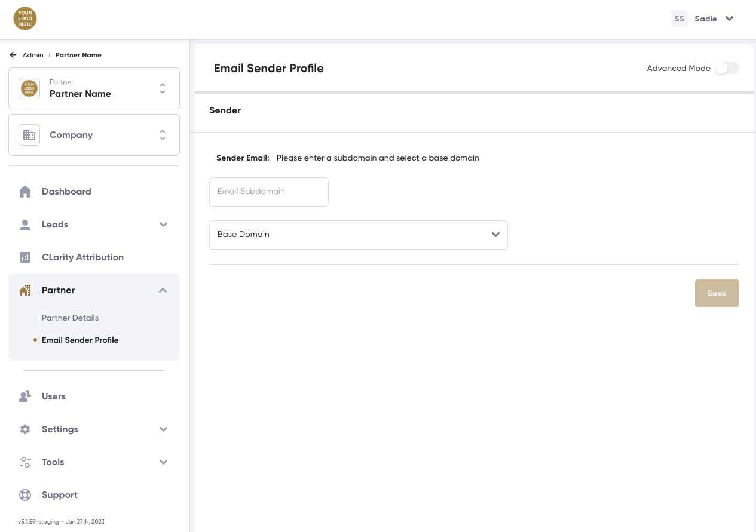Click the Users icon in the sidebar
The width and height of the screenshot is (756, 532).
pos(25,396)
